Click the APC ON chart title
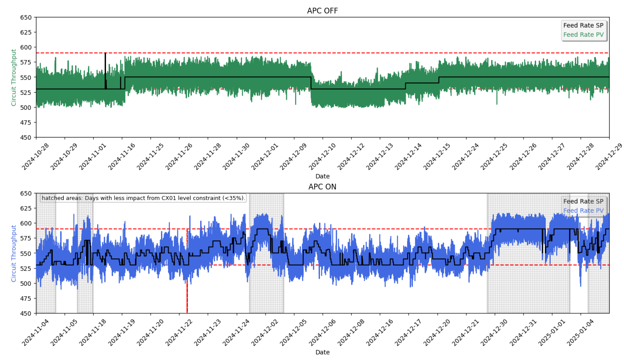 322,187
